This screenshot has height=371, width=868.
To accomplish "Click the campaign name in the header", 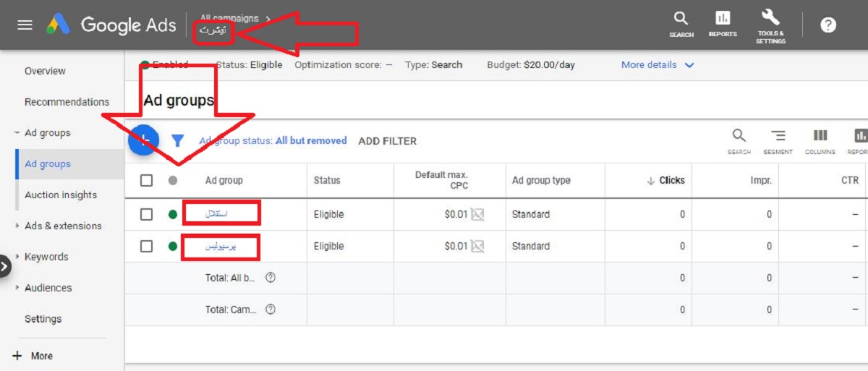I will pos(213,33).
